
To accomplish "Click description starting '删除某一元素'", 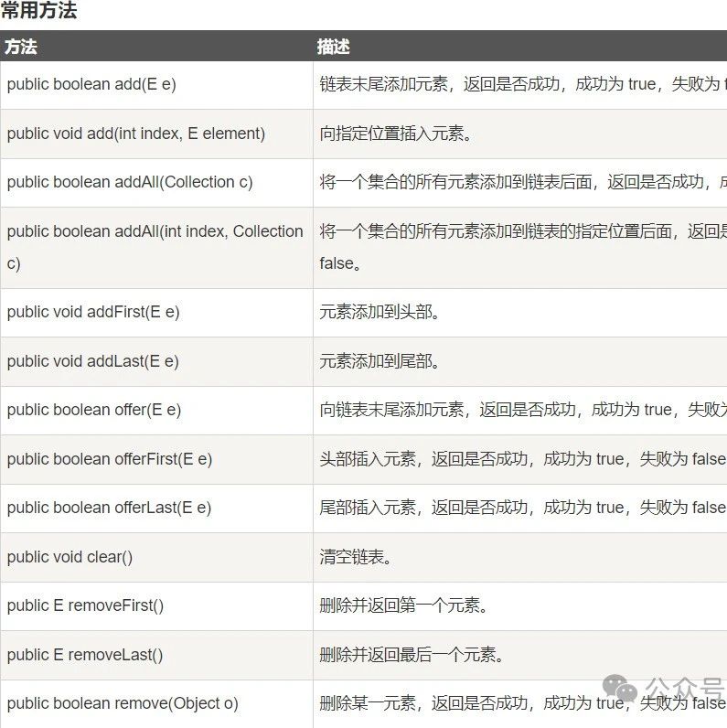I will (x=523, y=703).
